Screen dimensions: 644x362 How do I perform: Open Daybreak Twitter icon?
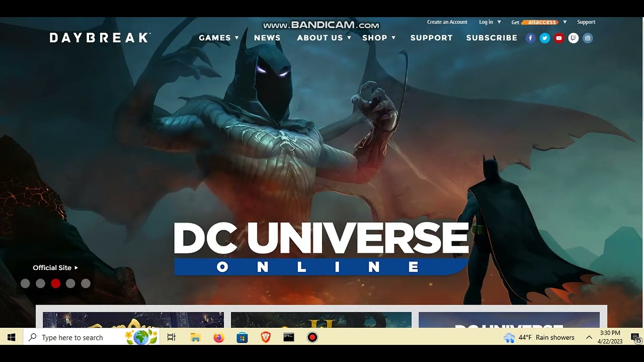click(545, 38)
